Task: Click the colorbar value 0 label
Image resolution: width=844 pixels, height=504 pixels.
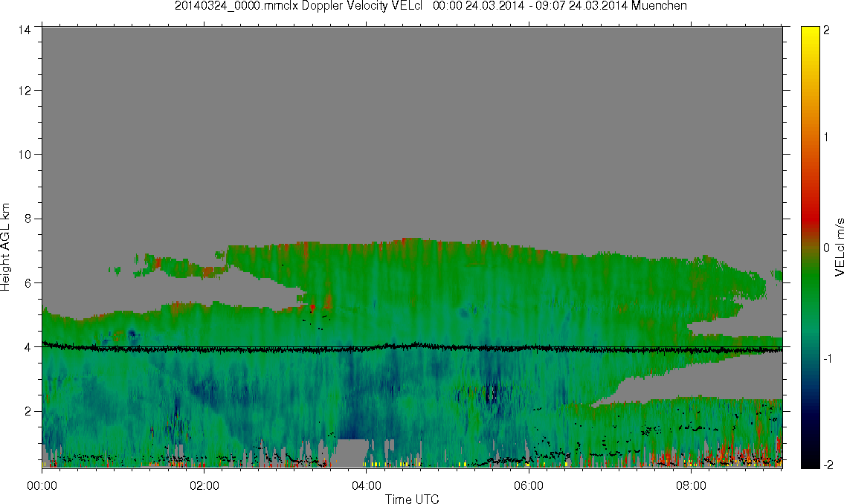Action: 827,248
